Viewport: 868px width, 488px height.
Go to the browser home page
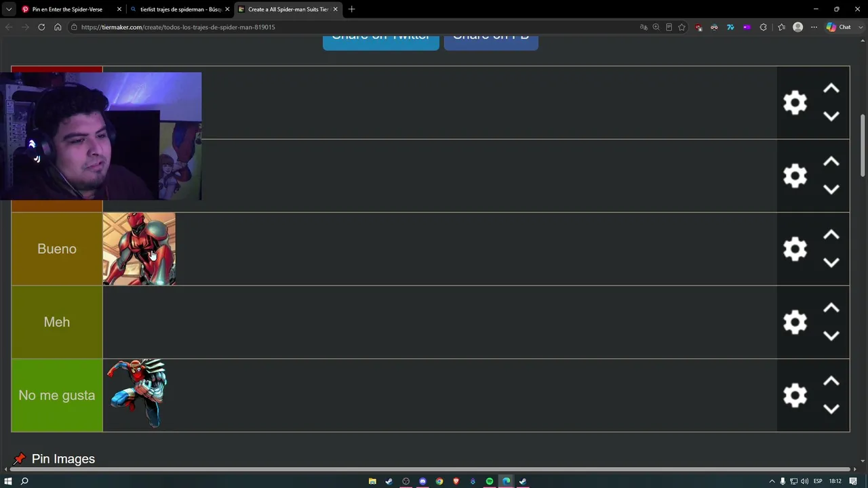[58, 27]
